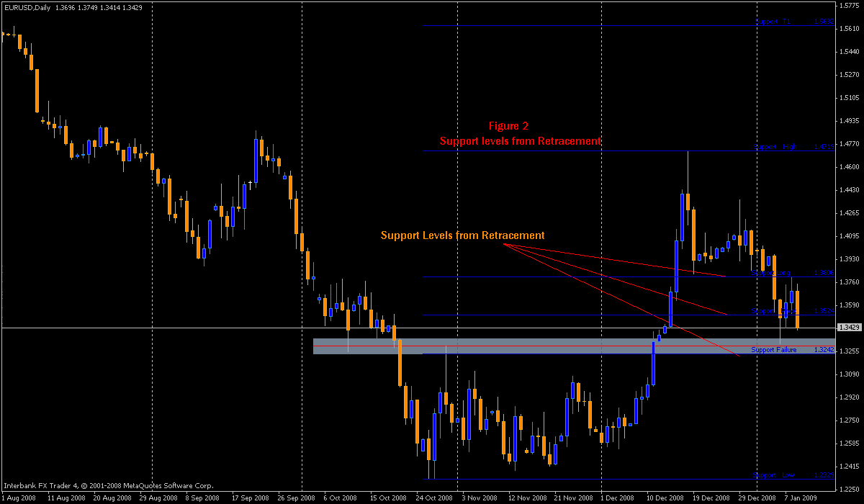Click the 1.3242 Support Failure price value

point(824,349)
